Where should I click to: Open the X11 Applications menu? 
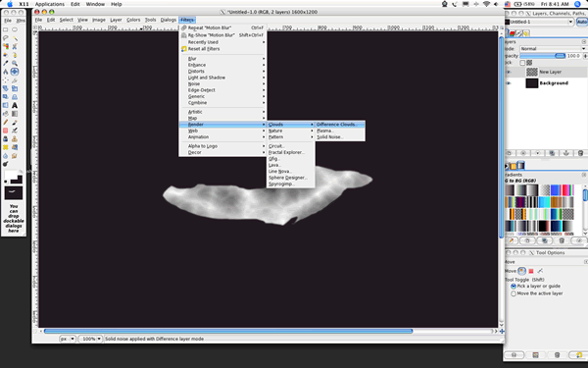click(50, 4)
